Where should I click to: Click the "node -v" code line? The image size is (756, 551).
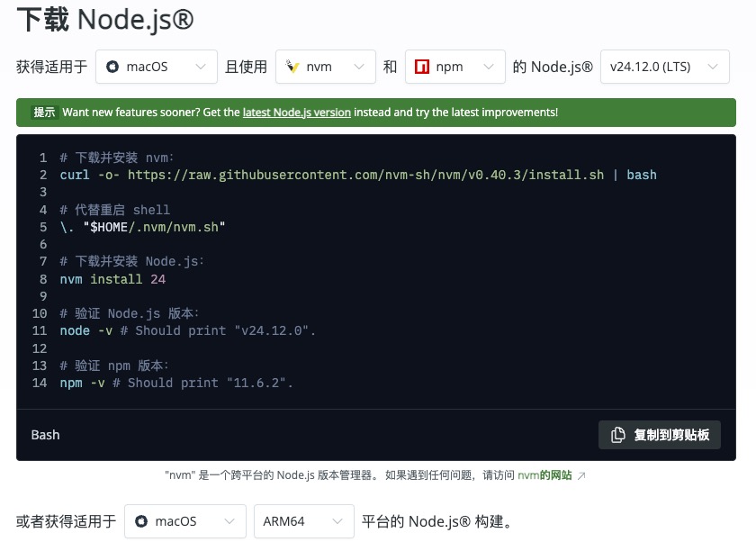(x=187, y=331)
